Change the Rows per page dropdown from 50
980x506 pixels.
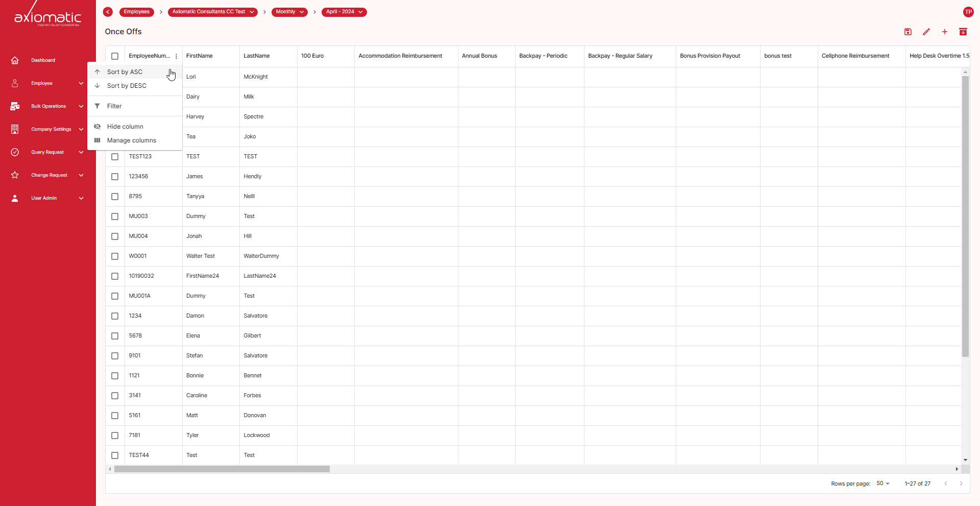[x=882, y=484]
